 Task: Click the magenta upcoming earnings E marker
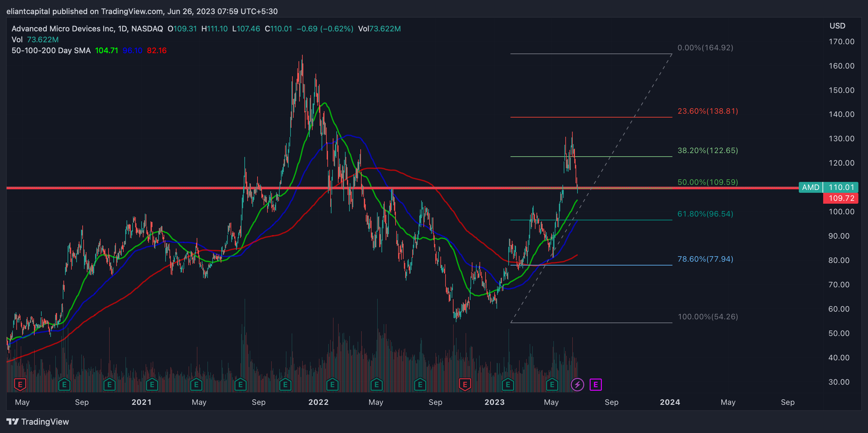(x=595, y=384)
